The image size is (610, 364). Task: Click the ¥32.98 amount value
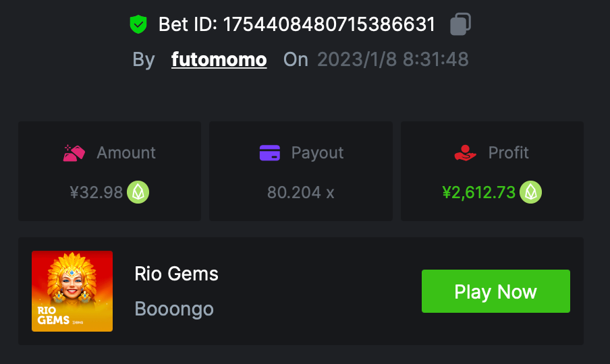(96, 193)
